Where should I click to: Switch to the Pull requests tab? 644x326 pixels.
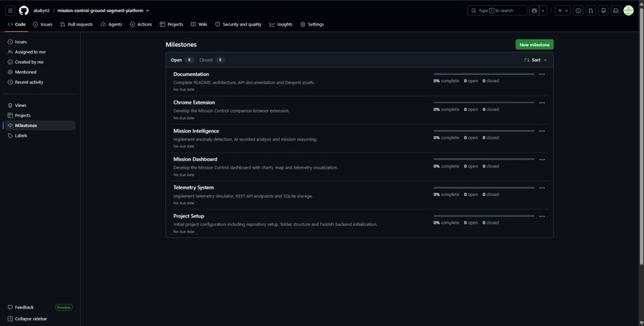coord(77,25)
